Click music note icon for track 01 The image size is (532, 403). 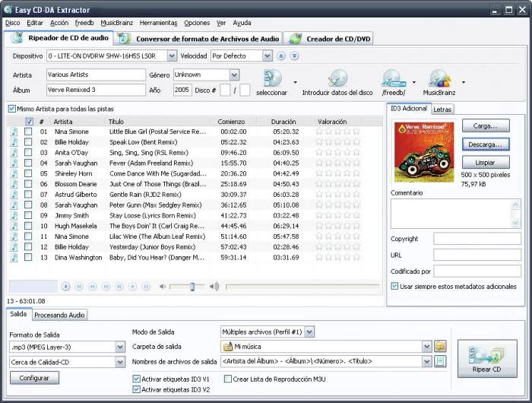point(14,132)
